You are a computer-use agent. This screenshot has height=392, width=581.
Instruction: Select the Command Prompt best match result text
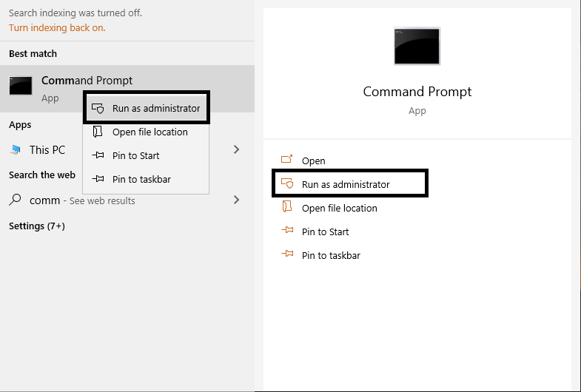(87, 81)
